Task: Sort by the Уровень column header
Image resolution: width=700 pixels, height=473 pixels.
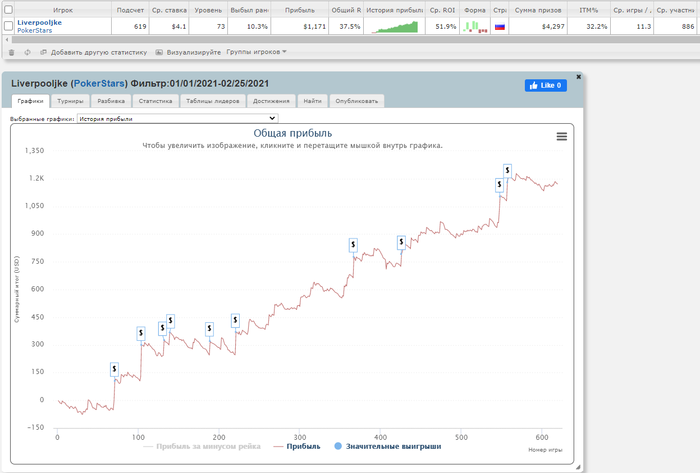Action: [208, 10]
